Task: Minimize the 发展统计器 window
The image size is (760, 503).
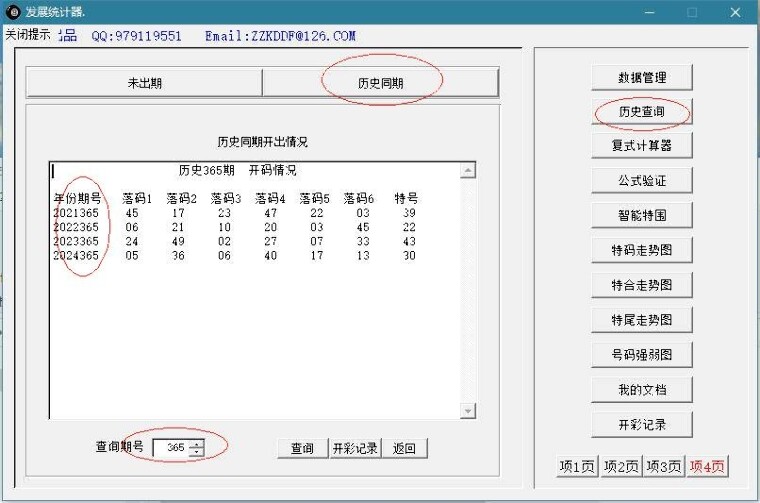Action: click(649, 12)
